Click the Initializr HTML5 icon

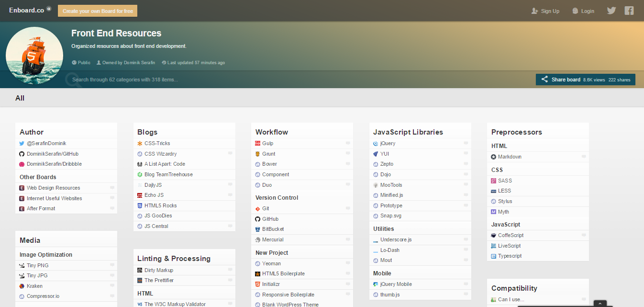[x=258, y=284]
